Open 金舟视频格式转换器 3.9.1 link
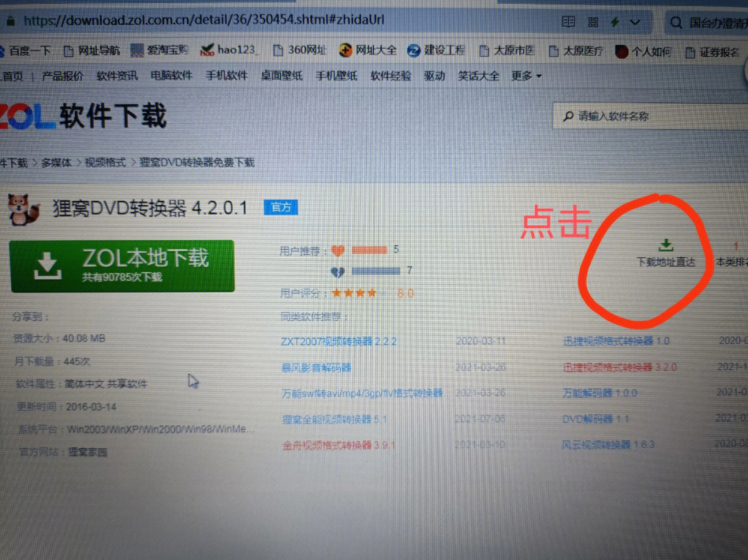 (x=339, y=444)
